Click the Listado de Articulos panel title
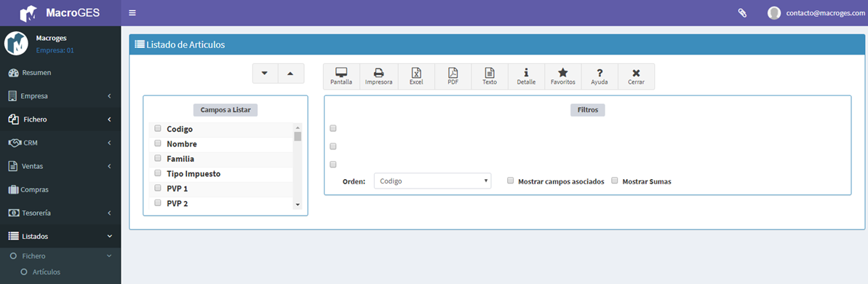 click(x=186, y=45)
